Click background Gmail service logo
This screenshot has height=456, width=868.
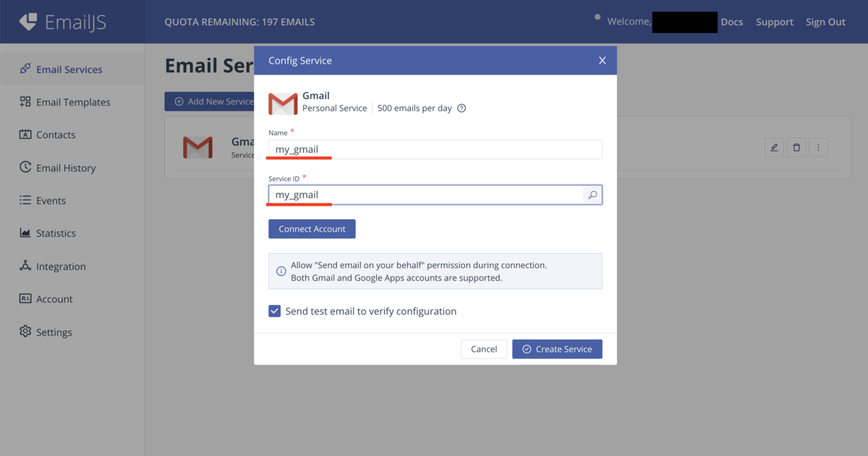click(197, 147)
